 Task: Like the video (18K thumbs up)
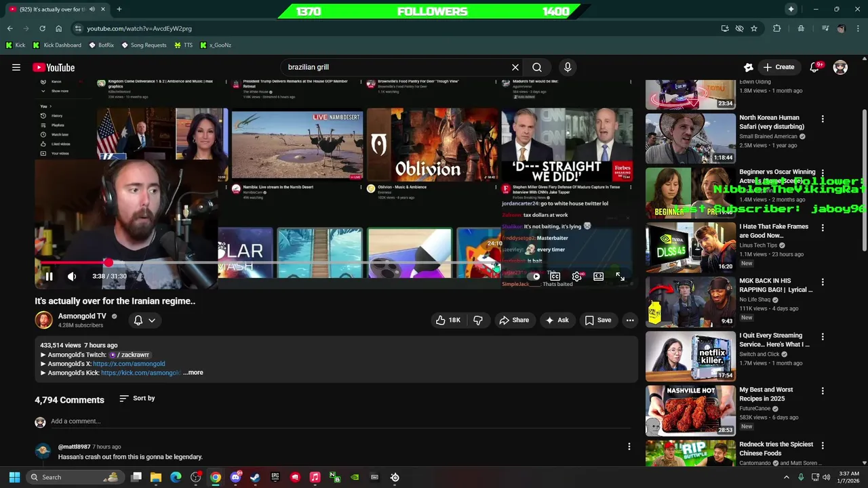click(x=448, y=320)
